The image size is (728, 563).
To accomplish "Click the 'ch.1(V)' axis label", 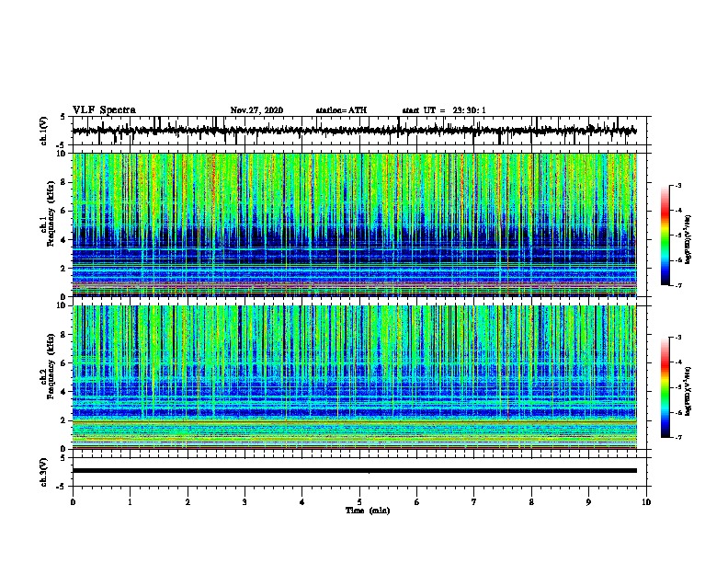I will (x=44, y=131).
